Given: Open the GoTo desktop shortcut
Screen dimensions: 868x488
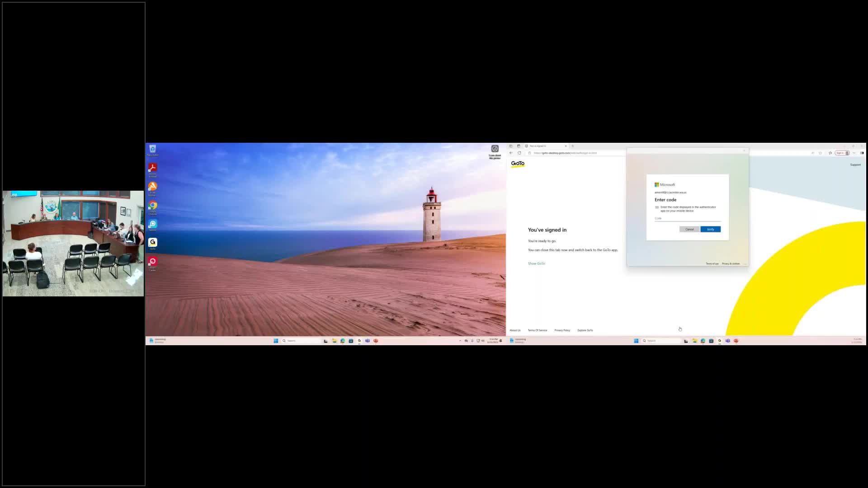Looking at the screenshot, I should pos(153,243).
